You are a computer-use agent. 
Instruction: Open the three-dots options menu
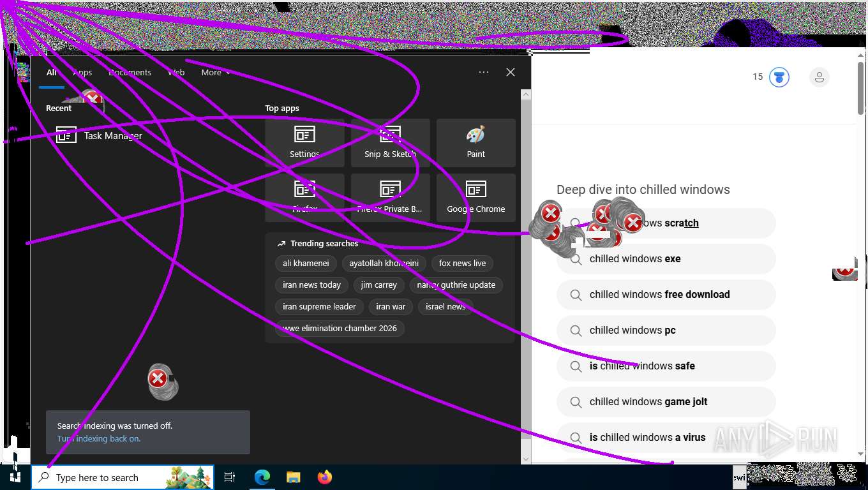484,72
